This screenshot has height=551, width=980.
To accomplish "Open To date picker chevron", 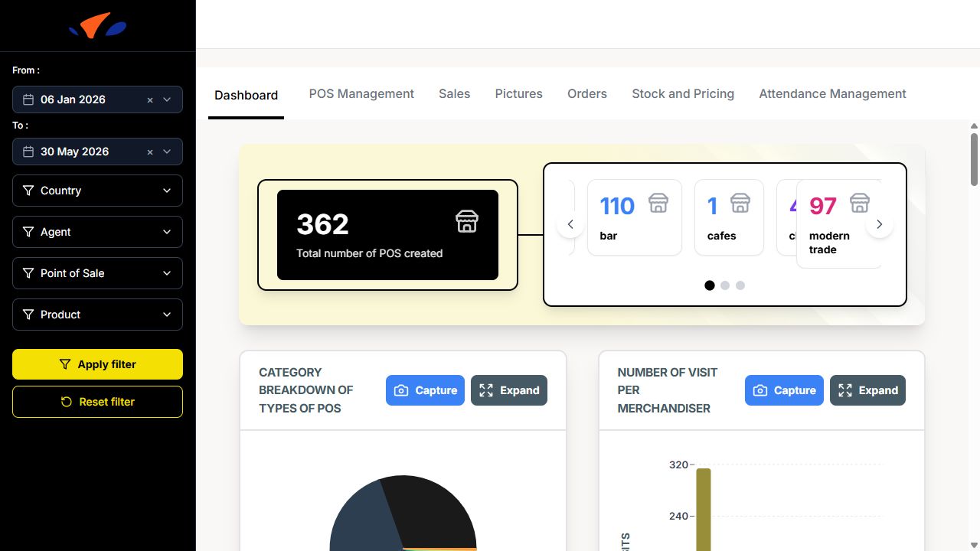I will click(x=167, y=152).
